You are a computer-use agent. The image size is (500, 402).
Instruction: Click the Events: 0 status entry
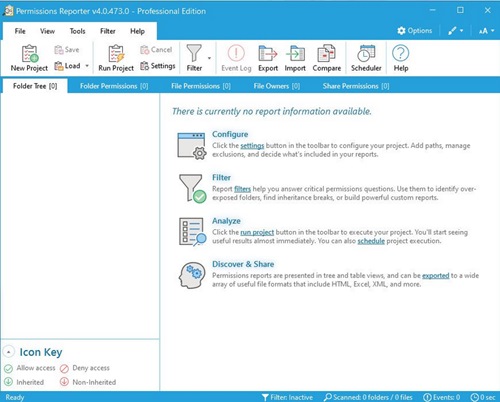click(x=442, y=397)
